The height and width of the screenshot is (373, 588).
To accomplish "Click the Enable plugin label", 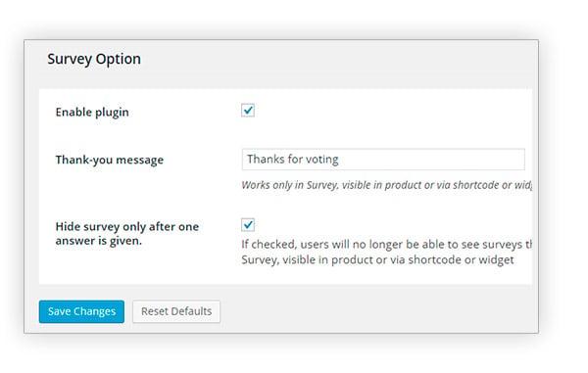I will (x=92, y=112).
